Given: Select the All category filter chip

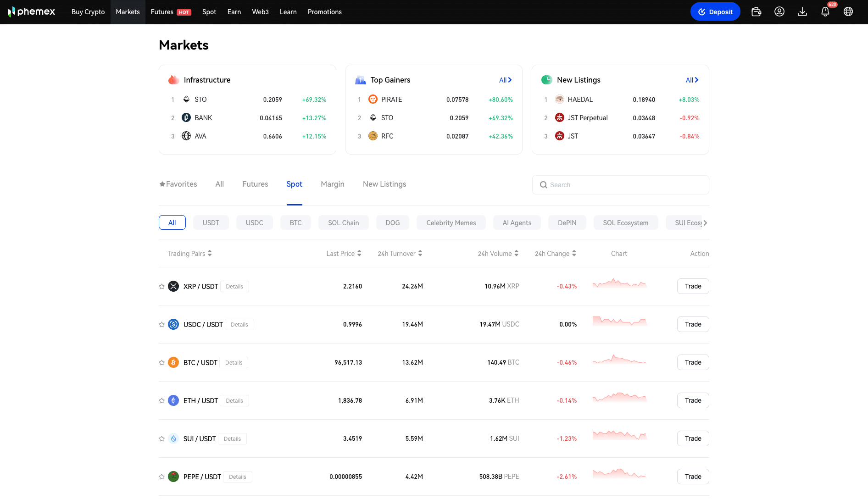Looking at the screenshot, I should click(172, 222).
